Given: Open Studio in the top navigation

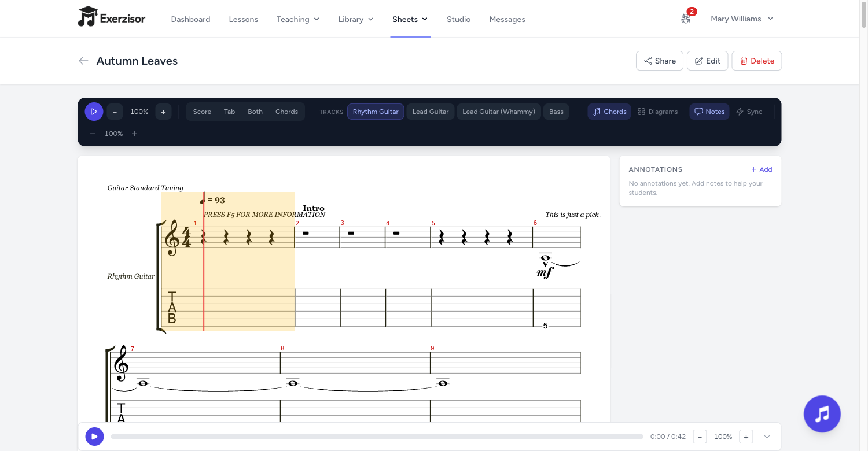Looking at the screenshot, I should tap(458, 19).
